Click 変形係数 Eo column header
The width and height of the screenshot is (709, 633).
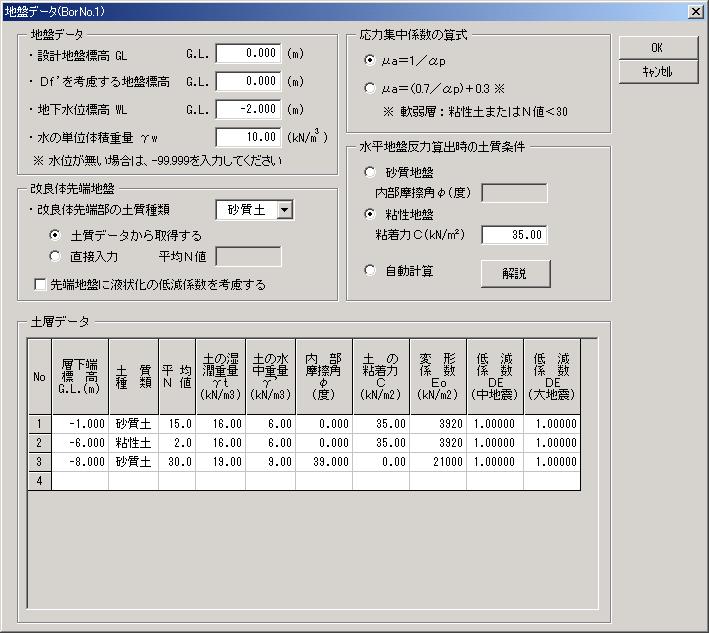[438, 377]
